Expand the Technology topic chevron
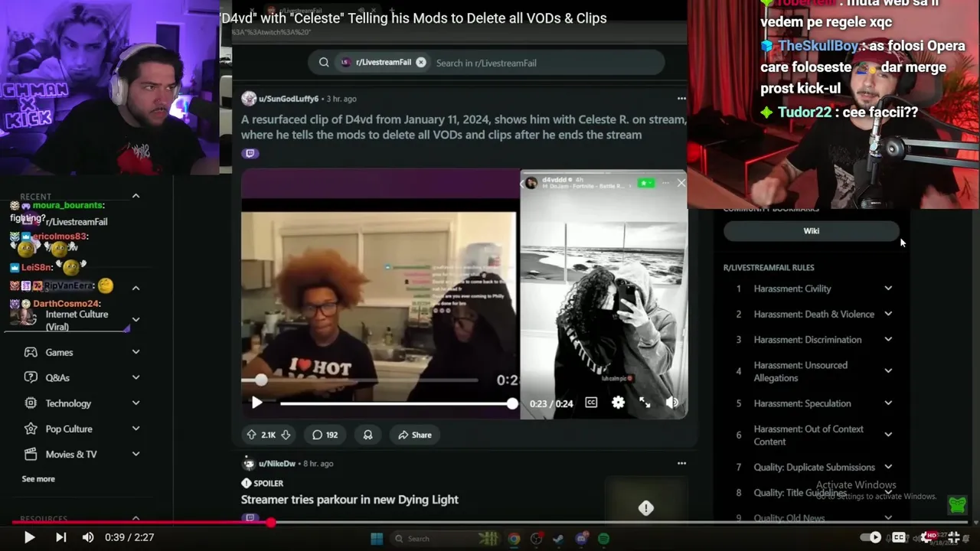 coord(136,403)
